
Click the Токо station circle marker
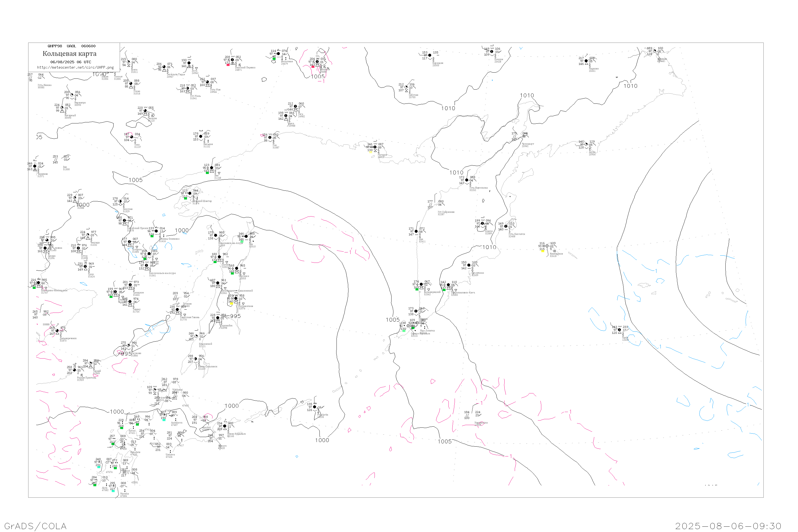tap(132, 137)
